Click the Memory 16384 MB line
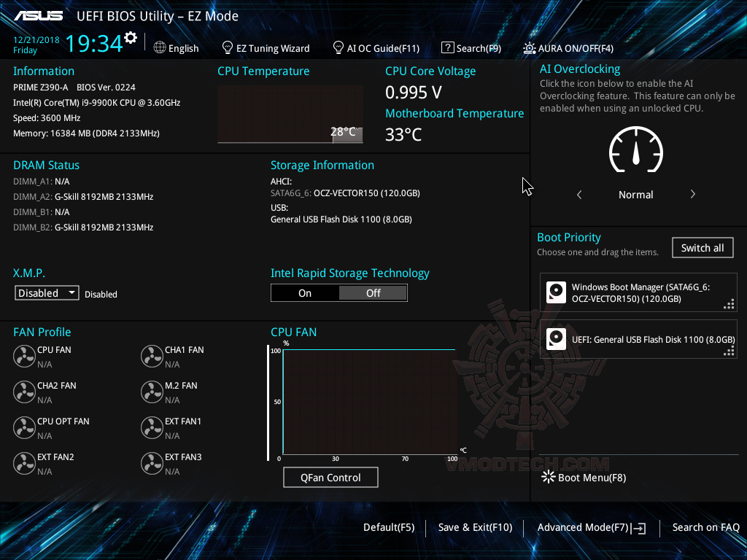 point(86,133)
